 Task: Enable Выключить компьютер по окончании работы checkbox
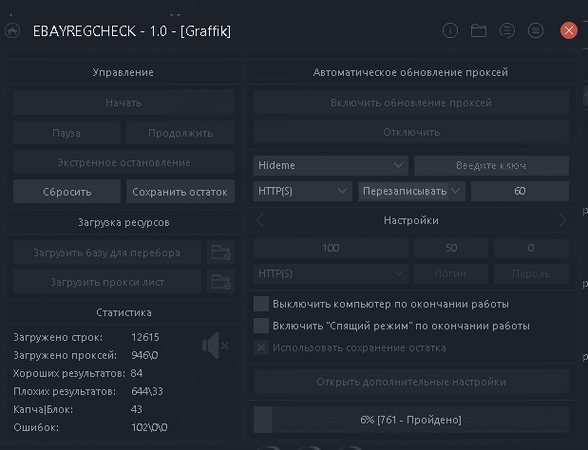(261, 304)
